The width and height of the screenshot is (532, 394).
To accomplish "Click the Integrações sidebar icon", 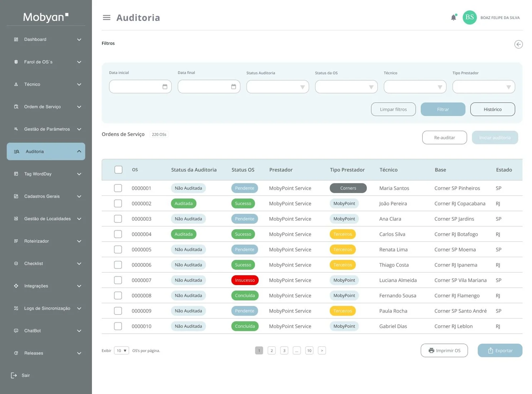I will point(16,286).
